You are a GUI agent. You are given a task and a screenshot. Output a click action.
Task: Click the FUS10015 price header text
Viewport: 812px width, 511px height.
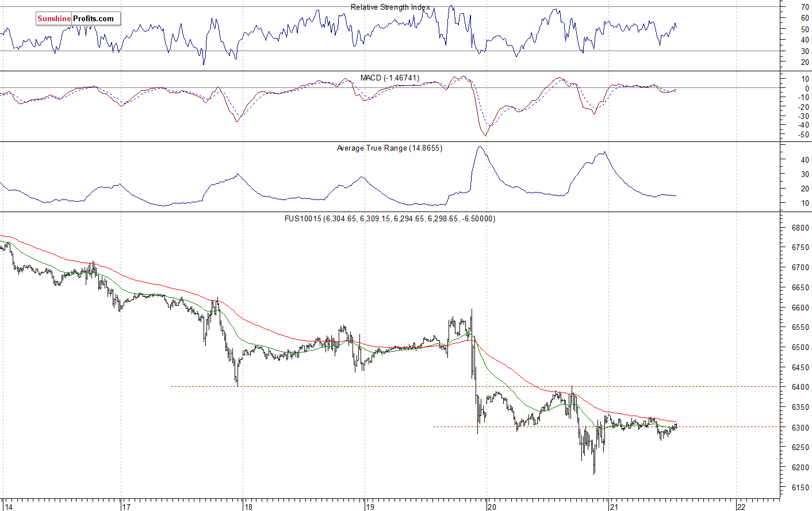click(390, 218)
